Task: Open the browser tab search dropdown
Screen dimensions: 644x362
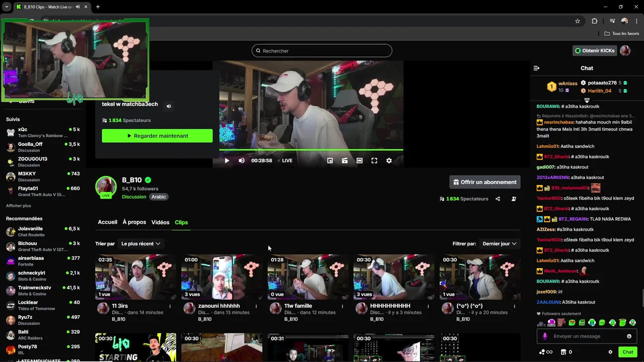Action: pos(7,7)
